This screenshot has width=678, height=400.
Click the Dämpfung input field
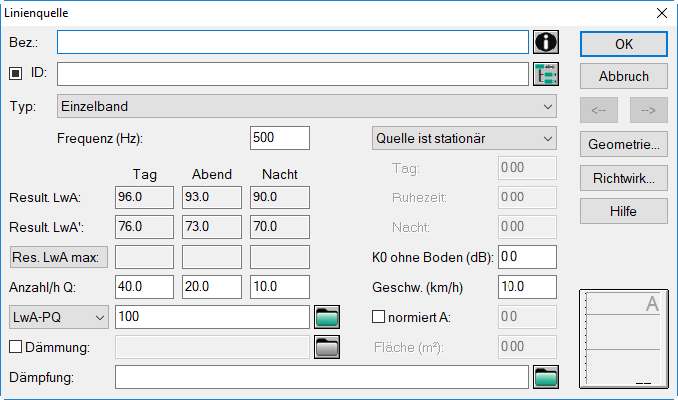[322, 377]
